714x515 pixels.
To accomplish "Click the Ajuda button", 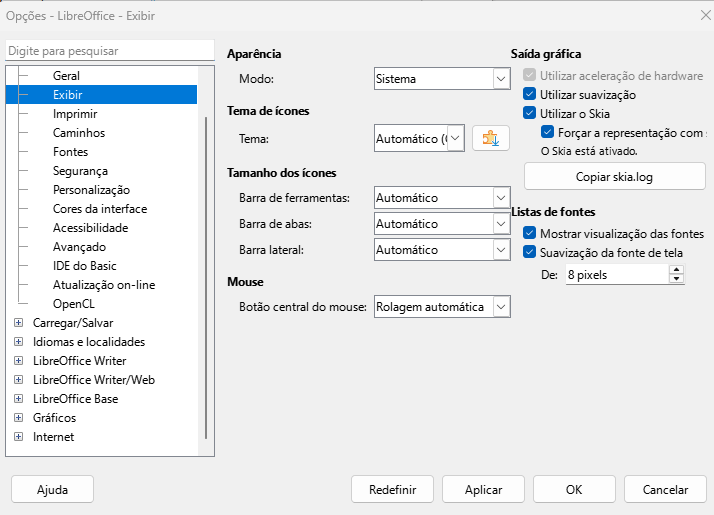I will pyautogui.click(x=52, y=490).
